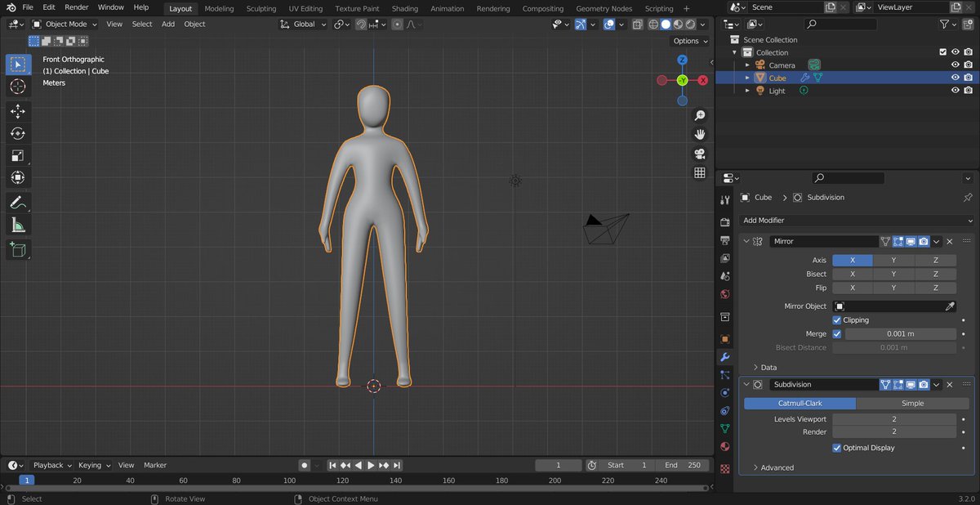Switch to the Sculpting workspace tab
The image size is (980, 505).
[261, 8]
